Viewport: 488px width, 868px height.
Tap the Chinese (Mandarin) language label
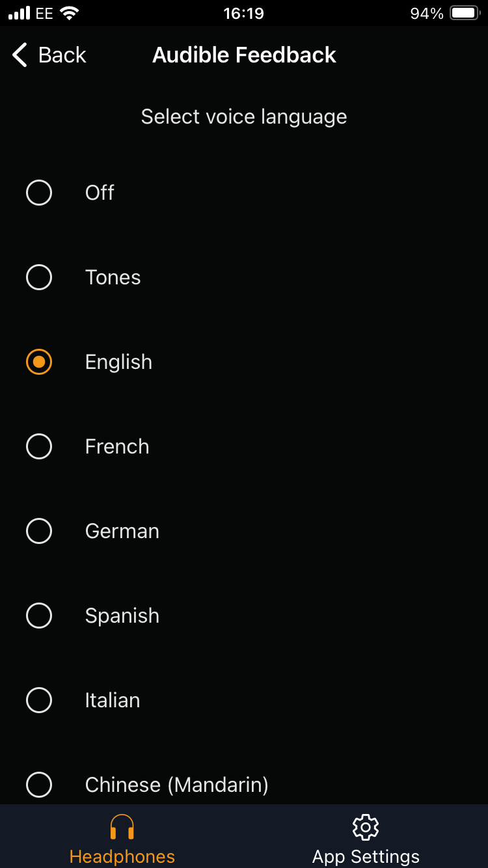click(x=176, y=785)
